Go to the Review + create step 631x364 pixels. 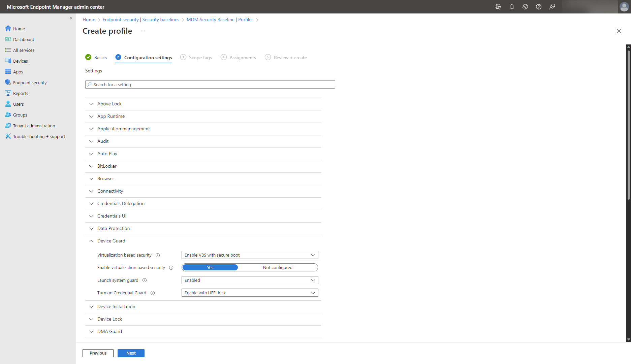pyautogui.click(x=286, y=58)
